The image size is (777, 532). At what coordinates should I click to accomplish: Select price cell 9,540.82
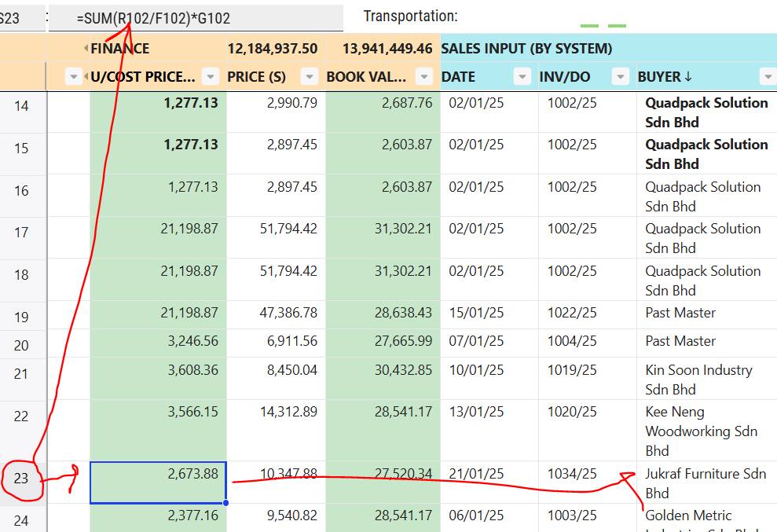[x=276, y=518]
